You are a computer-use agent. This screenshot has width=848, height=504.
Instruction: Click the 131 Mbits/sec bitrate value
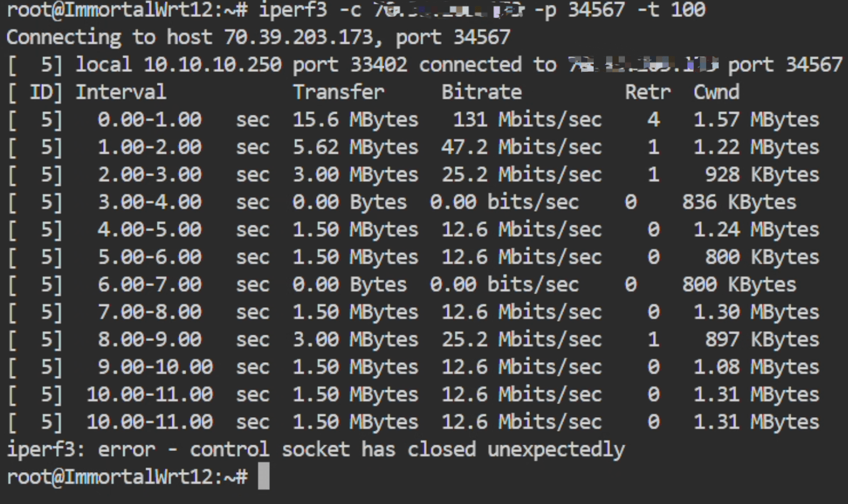coord(527,120)
